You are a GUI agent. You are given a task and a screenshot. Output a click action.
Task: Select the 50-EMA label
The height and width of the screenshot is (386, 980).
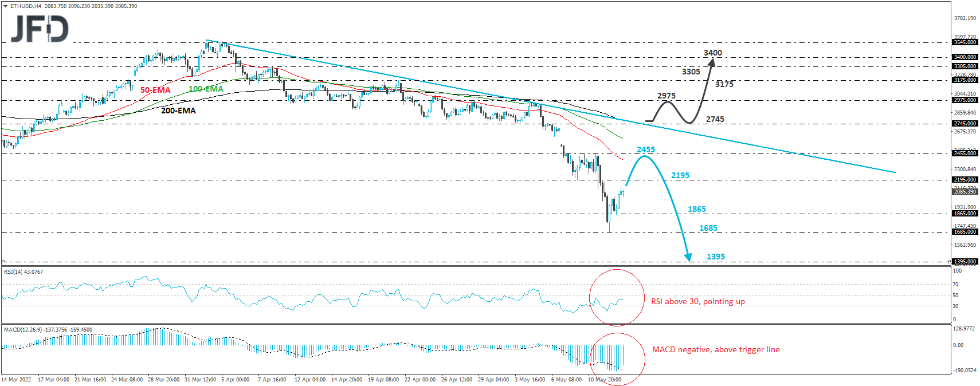click(x=155, y=90)
